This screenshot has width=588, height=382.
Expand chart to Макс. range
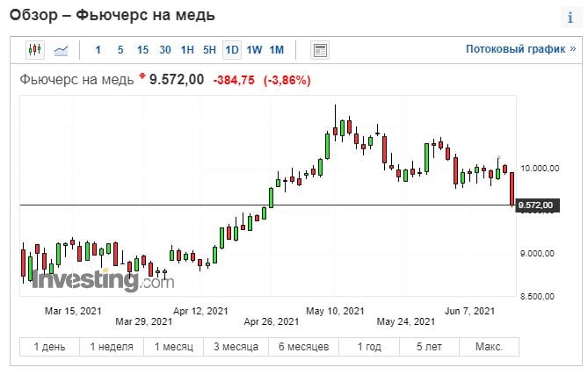click(490, 347)
